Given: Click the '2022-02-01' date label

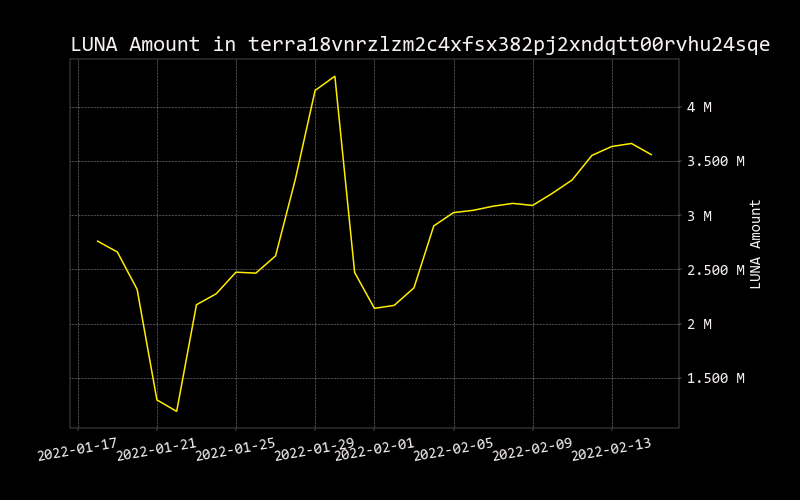Looking at the screenshot, I should click(374, 449).
